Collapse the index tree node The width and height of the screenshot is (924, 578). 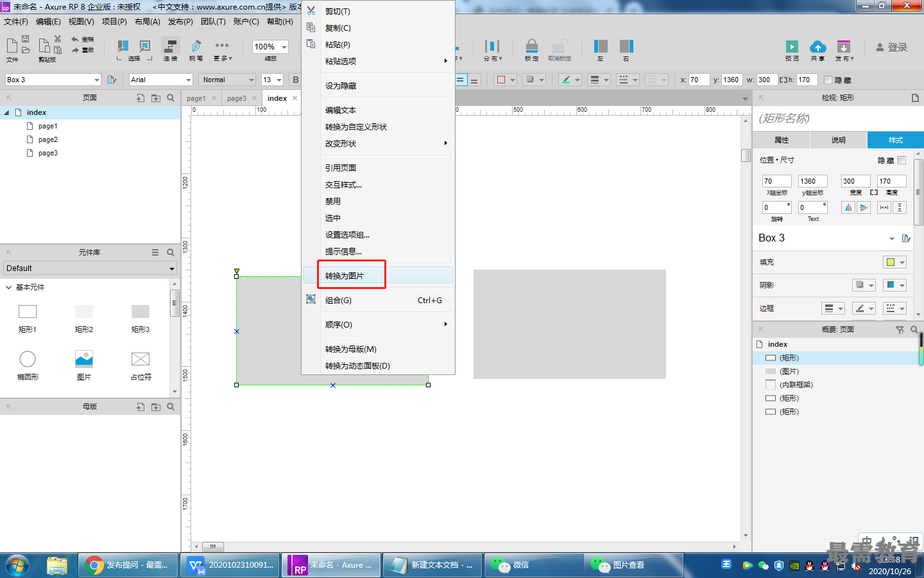click(x=6, y=112)
